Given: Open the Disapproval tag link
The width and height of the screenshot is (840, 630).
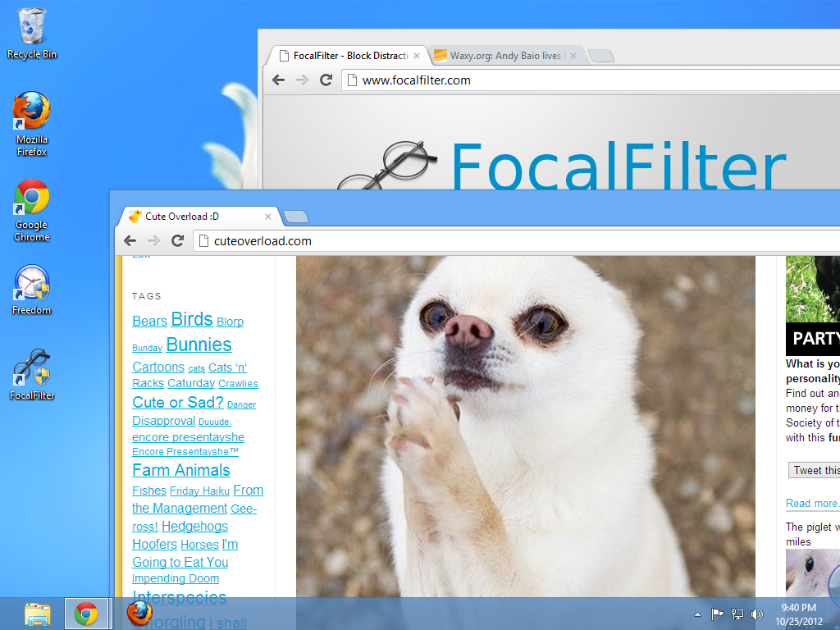Looking at the screenshot, I should [163, 421].
